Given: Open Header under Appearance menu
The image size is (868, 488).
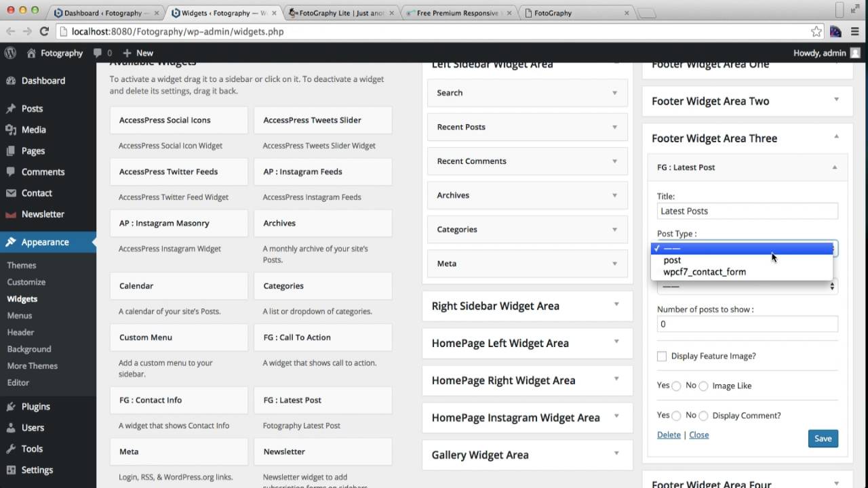Looking at the screenshot, I should click(x=20, y=332).
